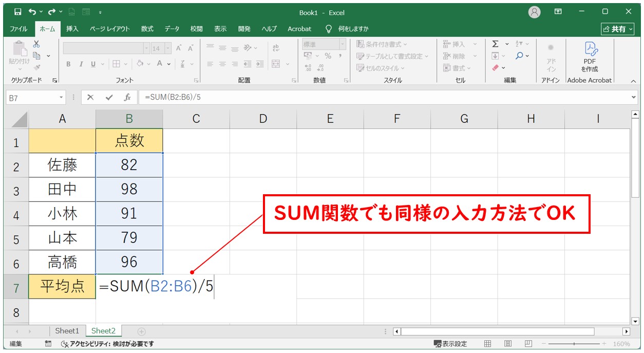The image size is (644, 353).
Task: Click the Find & Select magnifier icon
Action: [x=520, y=55]
